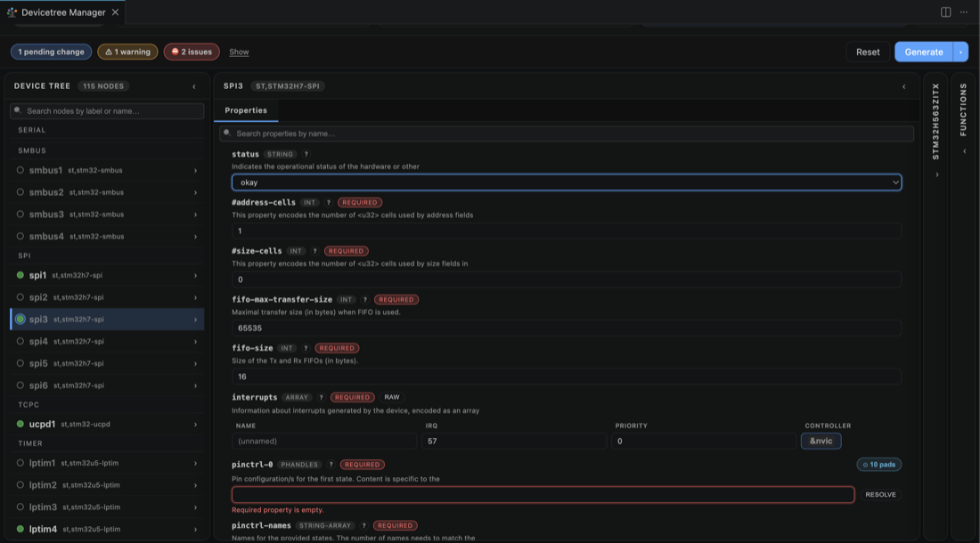This screenshot has height=543, width=980.
Task: Expand the Functions side panel
Action: click(x=964, y=151)
